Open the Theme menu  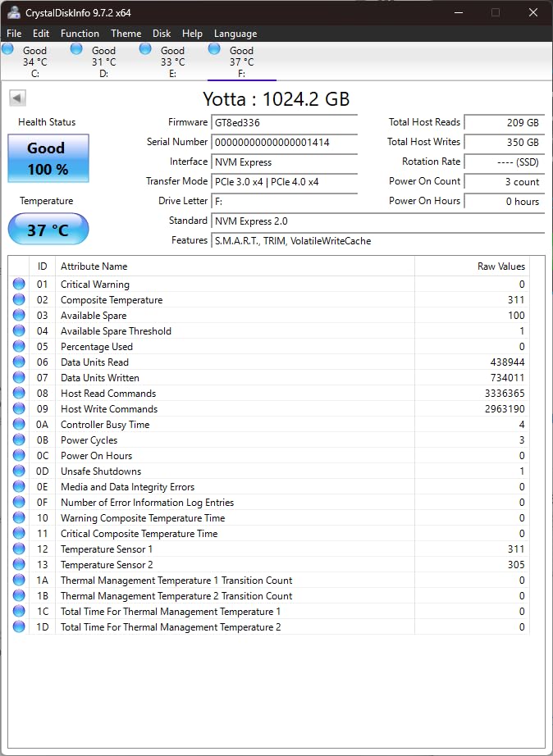click(x=126, y=34)
